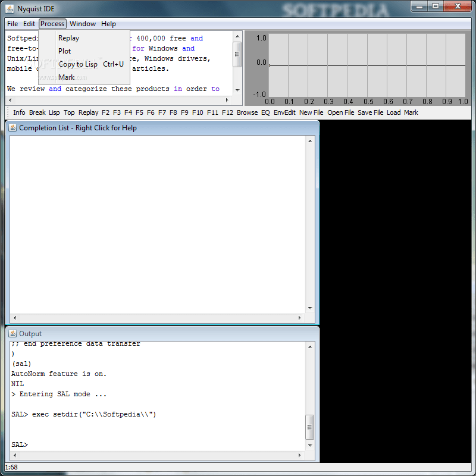Click Completion List scrollbar up arrow
476x476 pixels.
[310, 141]
